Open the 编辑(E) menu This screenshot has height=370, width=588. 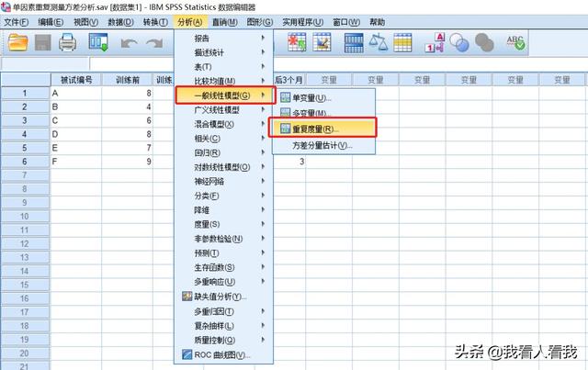click(x=51, y=22)
